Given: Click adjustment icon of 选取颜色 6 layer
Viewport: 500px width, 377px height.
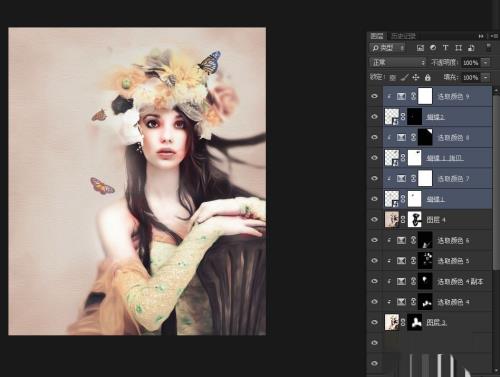Looking at the screenshot, I should point(401,240).
